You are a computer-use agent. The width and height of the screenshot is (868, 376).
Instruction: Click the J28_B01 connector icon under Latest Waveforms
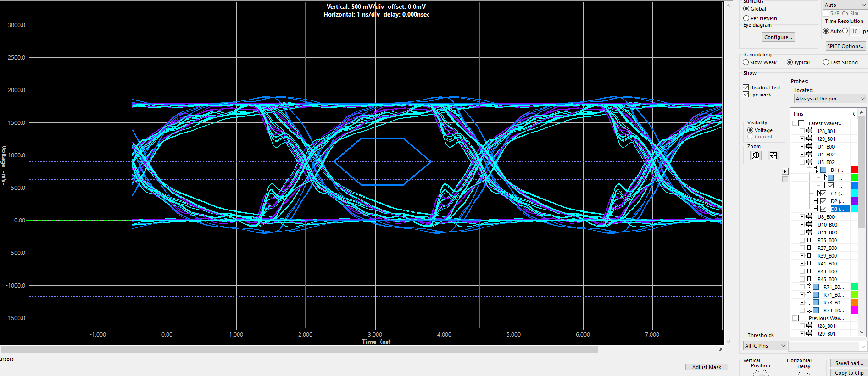[x=810, y=131]
